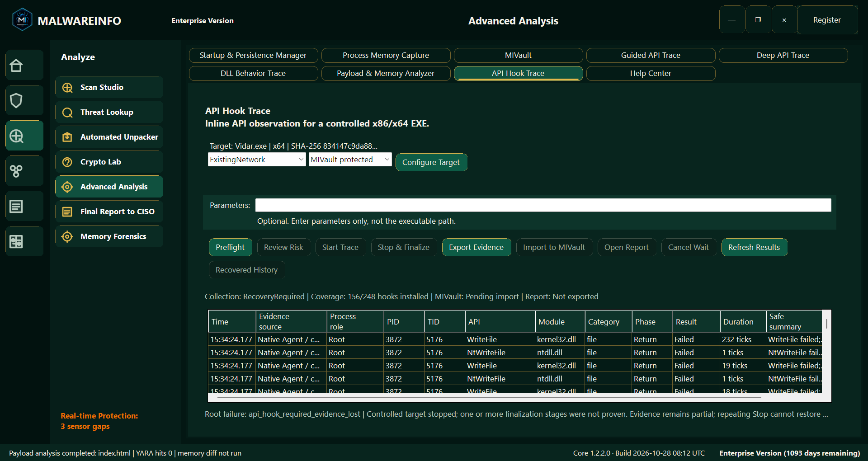Click the results table horizontal scrollbar
Viewport: 868px width, 461px height.
489,397
